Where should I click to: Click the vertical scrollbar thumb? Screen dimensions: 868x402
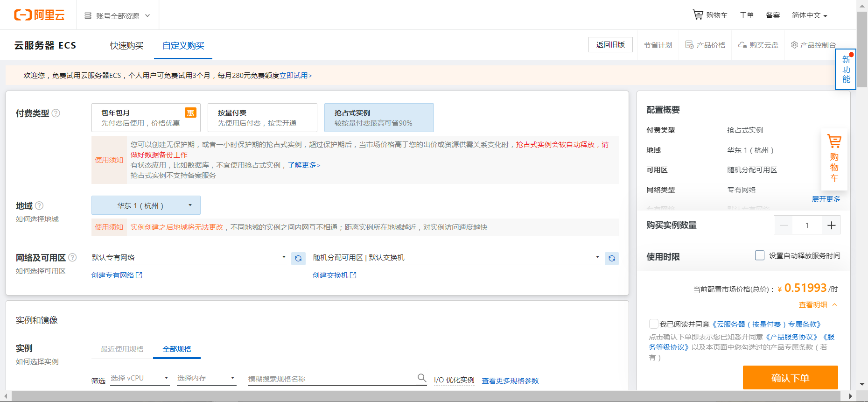coord(862,49)
